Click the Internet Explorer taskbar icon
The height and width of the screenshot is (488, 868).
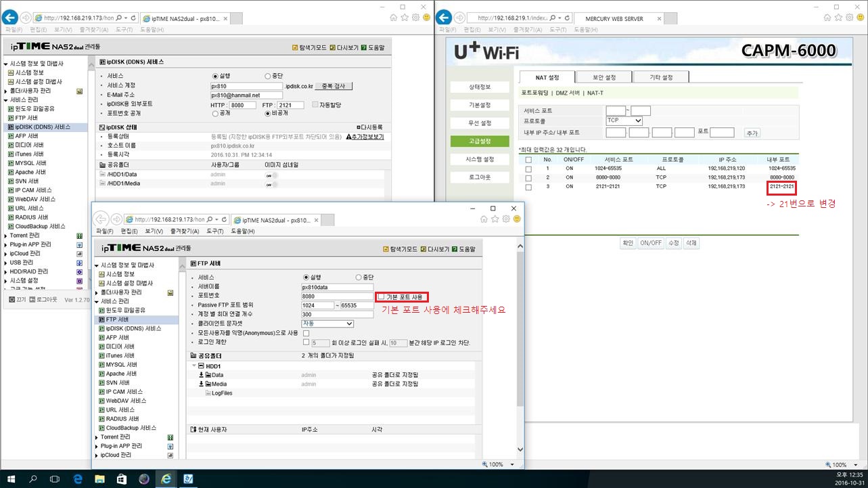[166, 479]
